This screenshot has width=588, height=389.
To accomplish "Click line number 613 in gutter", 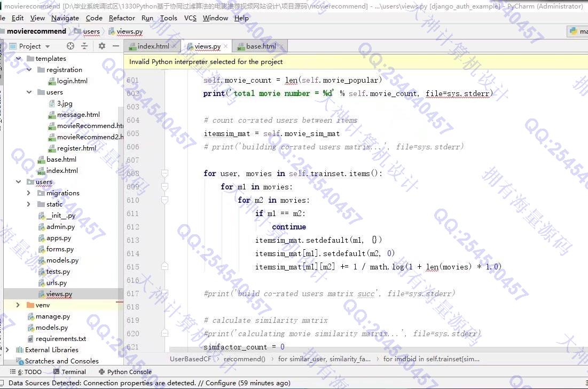I will click(133, 240).
